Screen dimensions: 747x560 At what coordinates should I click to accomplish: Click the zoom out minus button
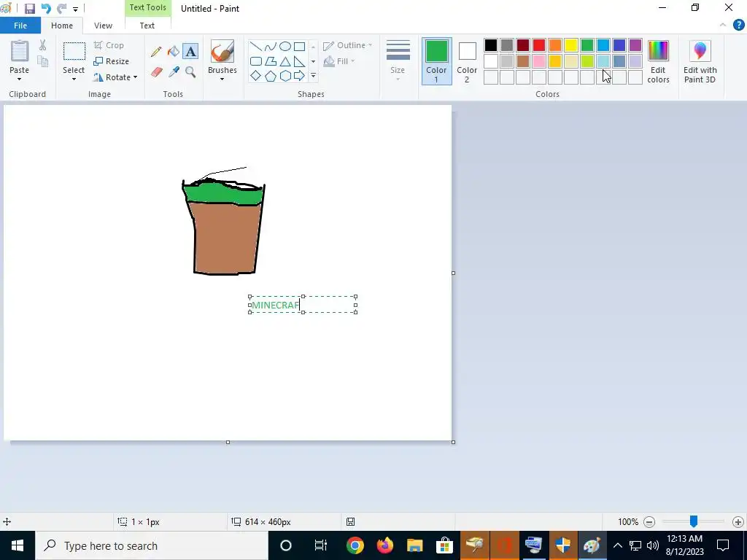click(x=649, y=522)
